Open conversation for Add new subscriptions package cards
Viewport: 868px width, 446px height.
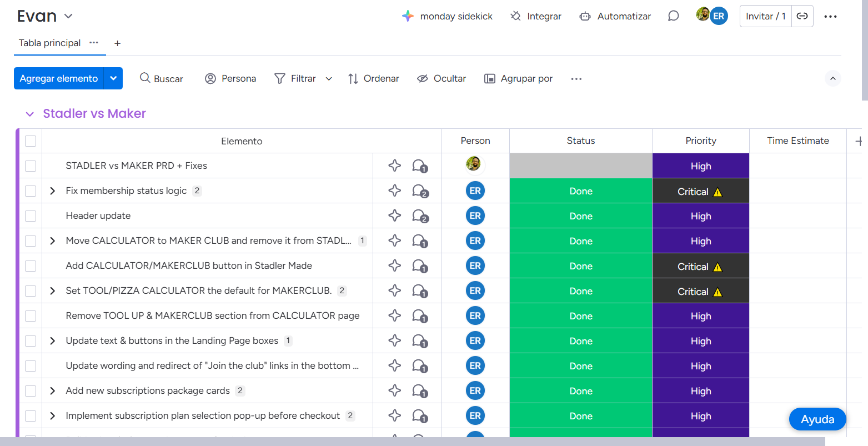coord(419,391)
